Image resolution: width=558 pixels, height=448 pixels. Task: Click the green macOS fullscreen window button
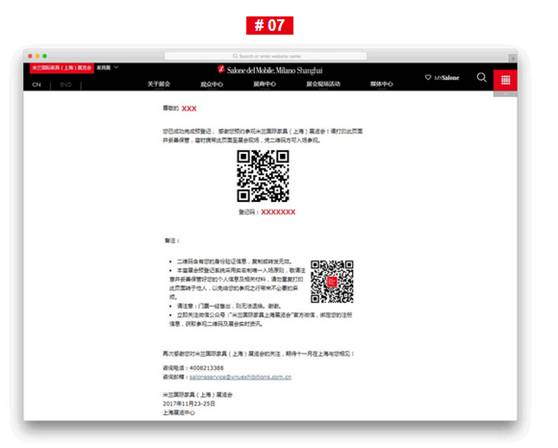(x=44, y=56)
